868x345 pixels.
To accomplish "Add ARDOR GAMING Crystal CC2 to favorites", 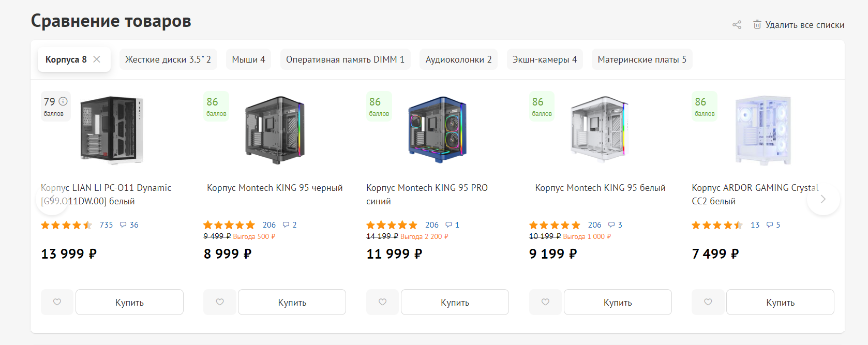I will tap(708, 302).
